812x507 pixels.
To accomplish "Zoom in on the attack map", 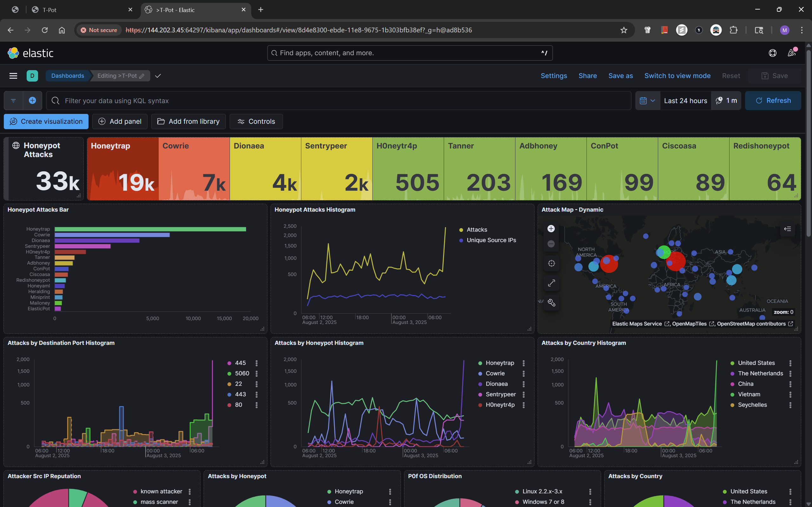I will 551,229.
